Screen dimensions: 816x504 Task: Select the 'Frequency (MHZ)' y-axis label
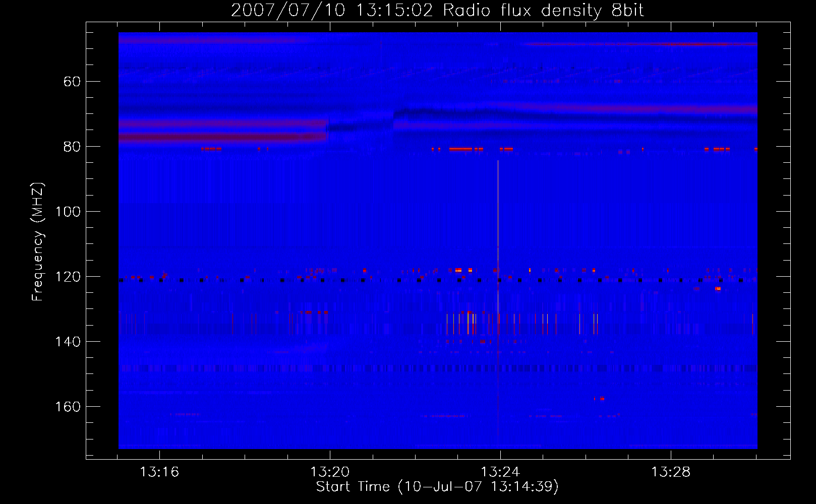(38, 242)
